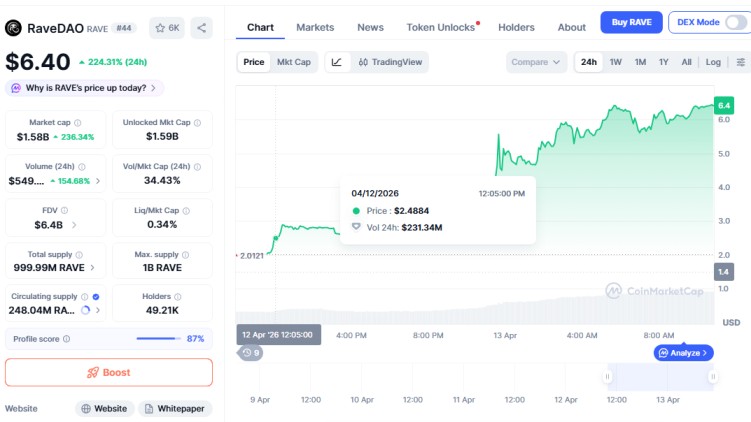This screenshot has height=422, width=751.
Task: Click Profile score info icon
Action: click(x=67, y=339)
